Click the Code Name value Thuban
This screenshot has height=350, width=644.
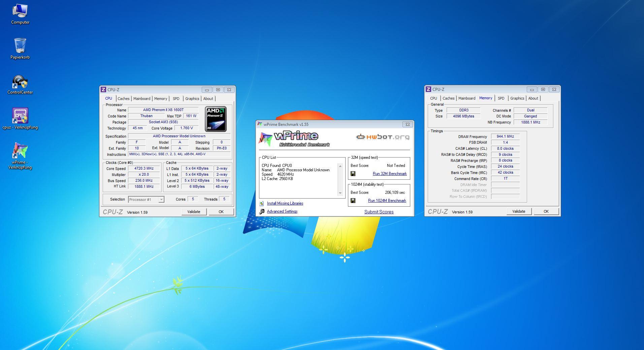pos(146,116)
